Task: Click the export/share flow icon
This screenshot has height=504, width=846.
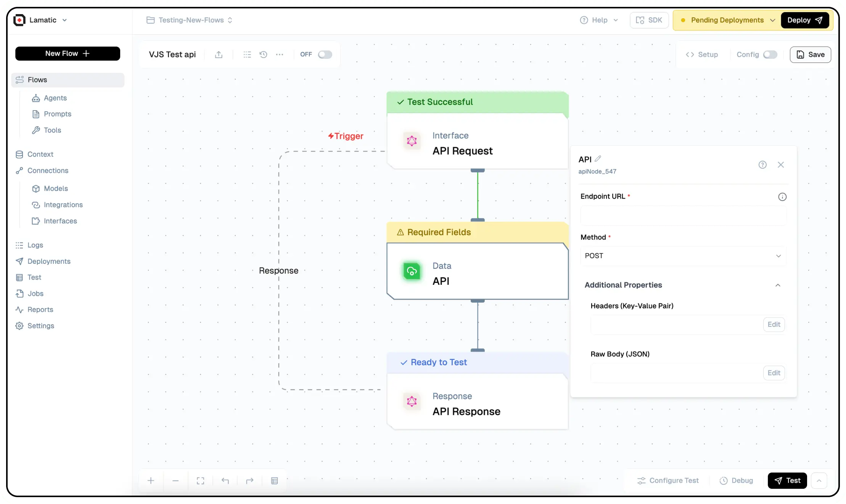Action: click(219, 55)
